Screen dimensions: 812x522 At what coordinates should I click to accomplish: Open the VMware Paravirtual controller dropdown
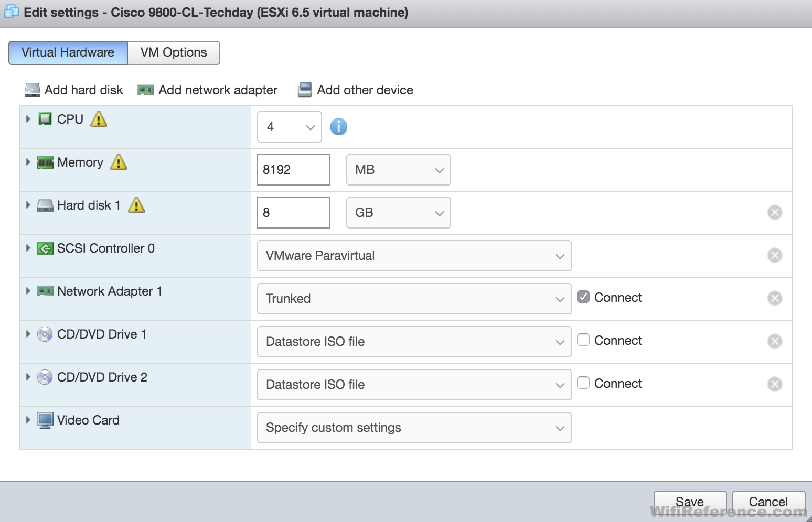(x=414, y=256)
